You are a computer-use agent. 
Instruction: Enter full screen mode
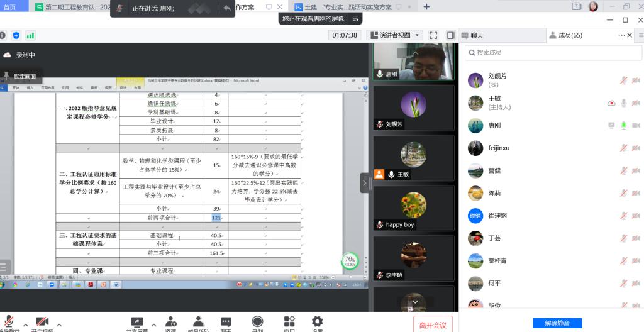click(433, 35)
